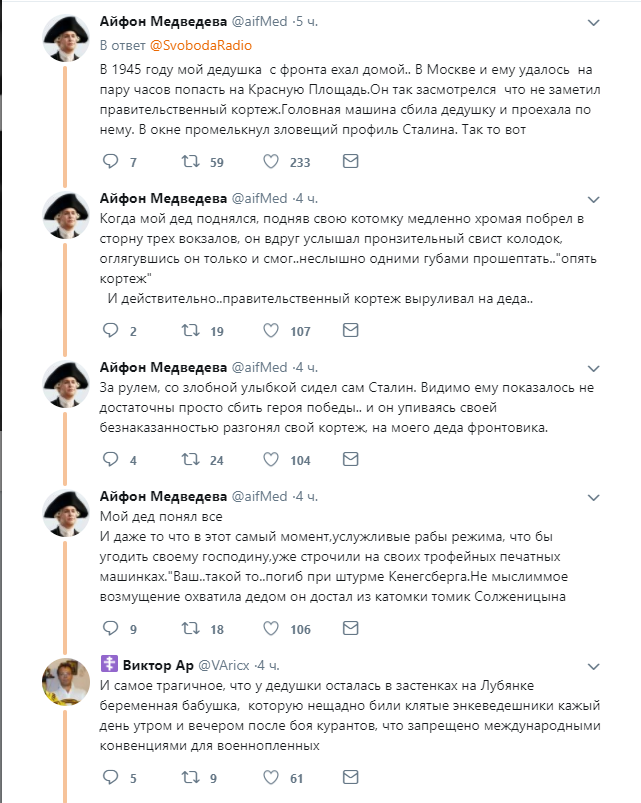Reply to Виктор Ар's tweet
The width and height of the screenshot is (641, 803).
[111, 777]
